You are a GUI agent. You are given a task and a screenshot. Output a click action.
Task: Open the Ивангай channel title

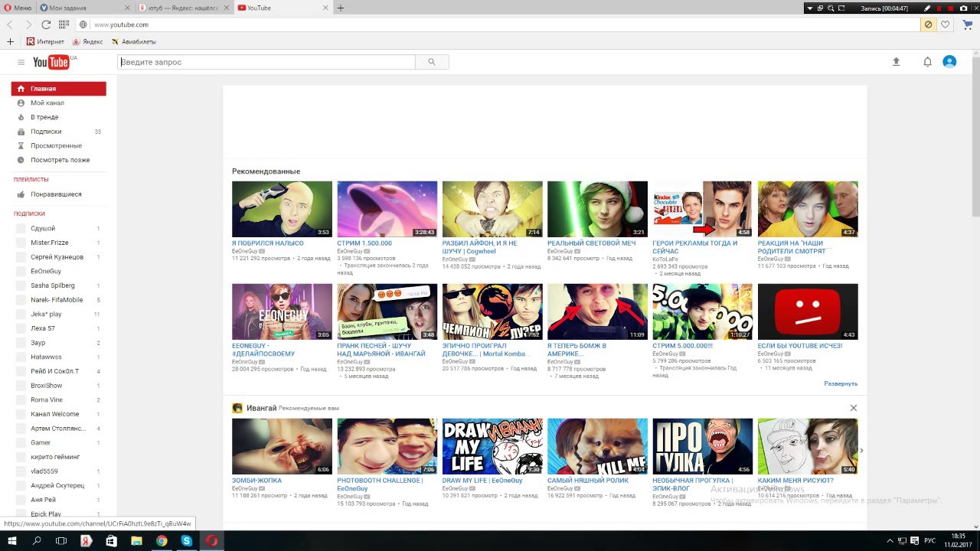tap(261, 408)
